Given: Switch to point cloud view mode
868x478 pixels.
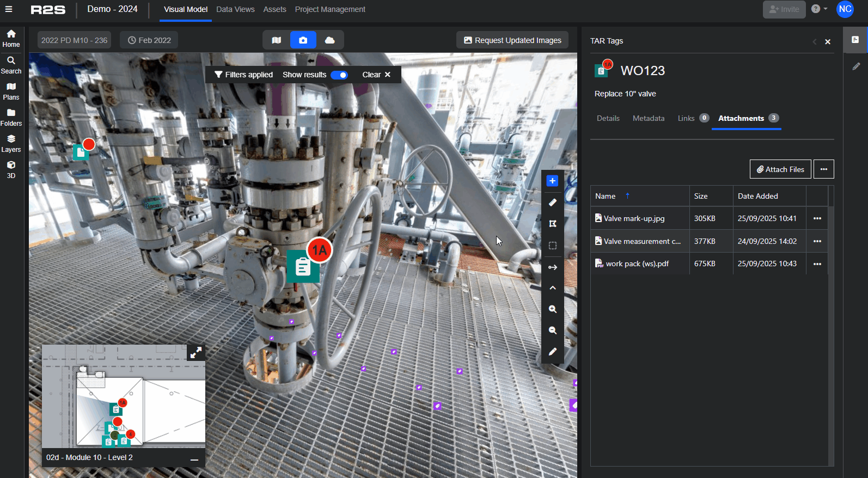Looking at the screenshot, I should click(329, 40).
